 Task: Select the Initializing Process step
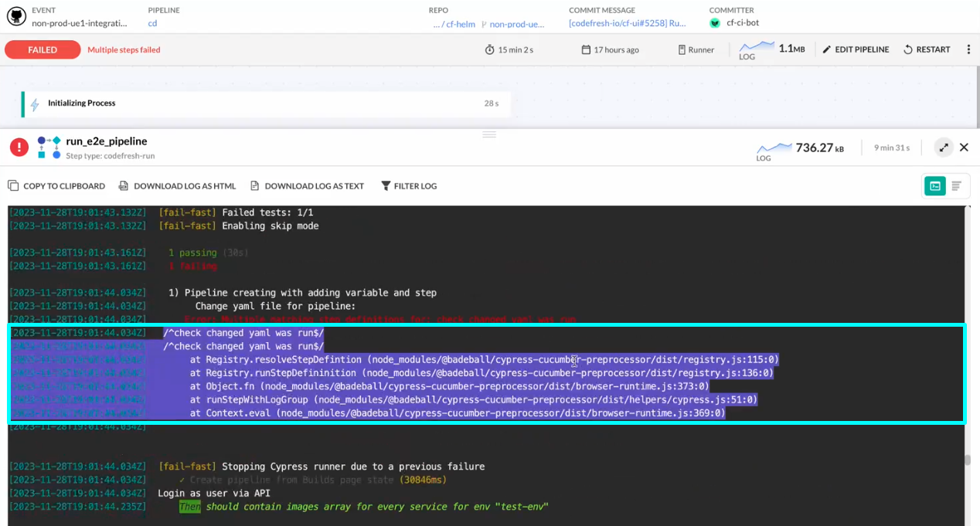[x=81, y=104]
